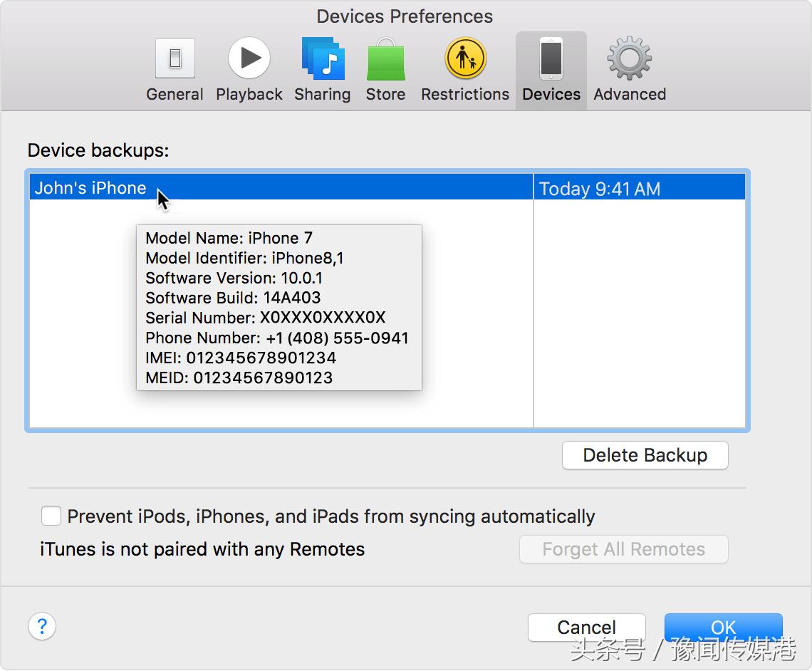Select John's iPhone backup row

point(90,188)
